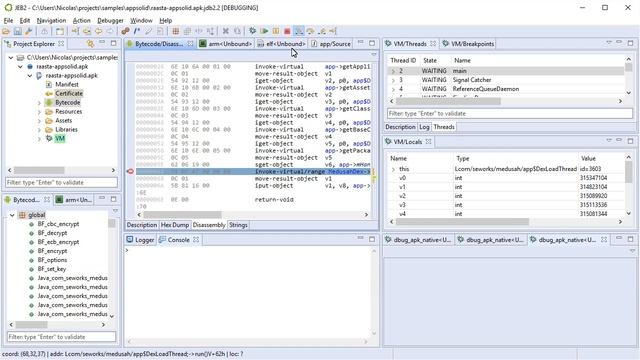Open the Action menu
640x360 pixels.
point(81,20)
